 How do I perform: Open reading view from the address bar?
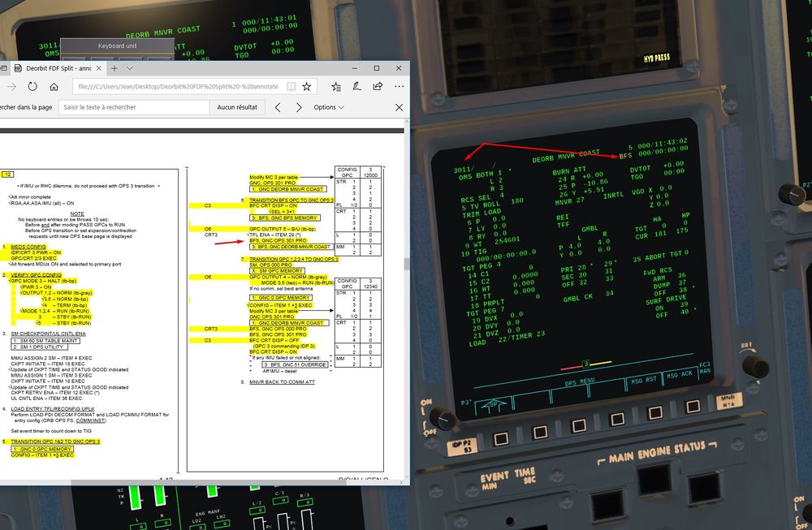(x=291, y=86)
